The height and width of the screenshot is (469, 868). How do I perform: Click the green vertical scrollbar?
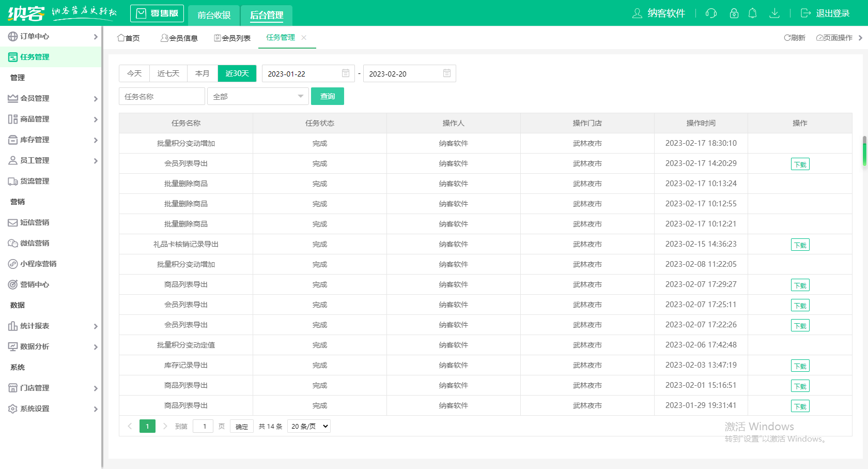[x=864, y=151]
